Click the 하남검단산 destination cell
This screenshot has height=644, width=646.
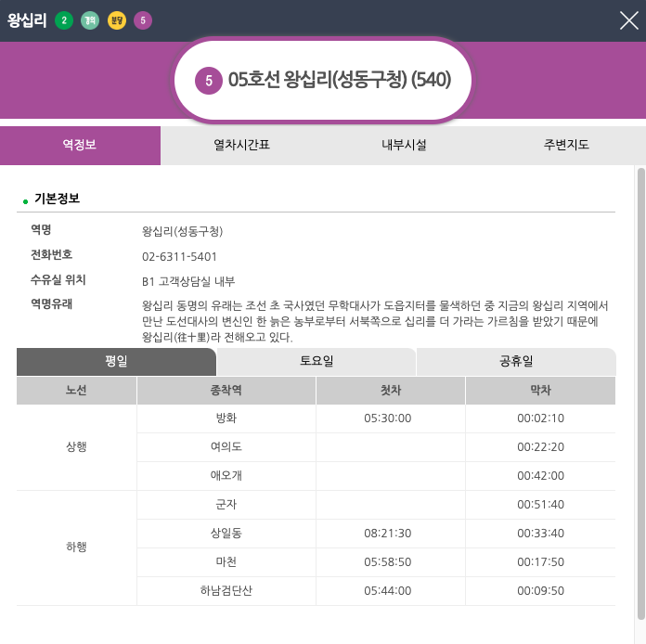pyautogui.click(x=226, y=591)
